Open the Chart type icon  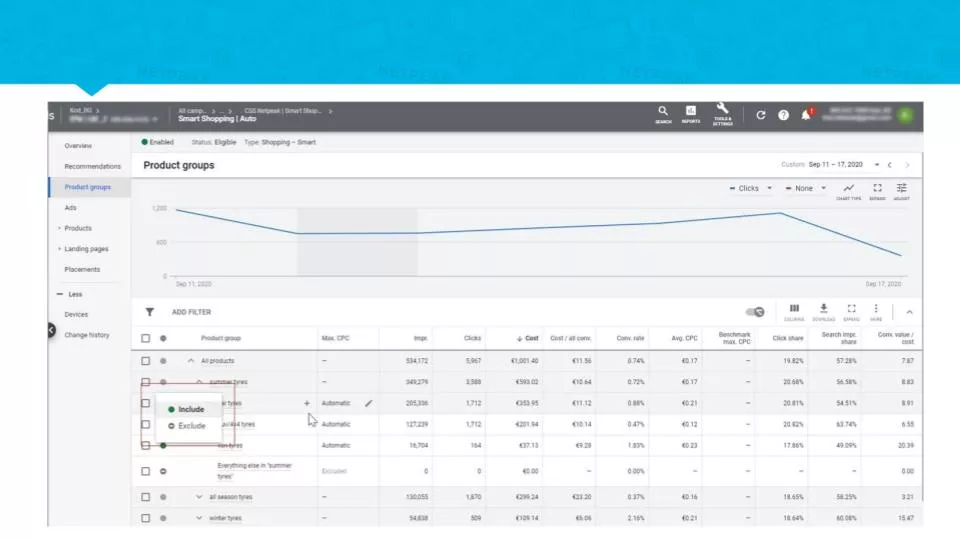[849, 192]
